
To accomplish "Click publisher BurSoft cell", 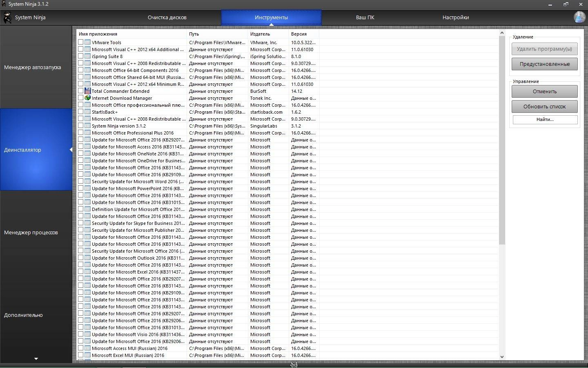I will point(258,91).
